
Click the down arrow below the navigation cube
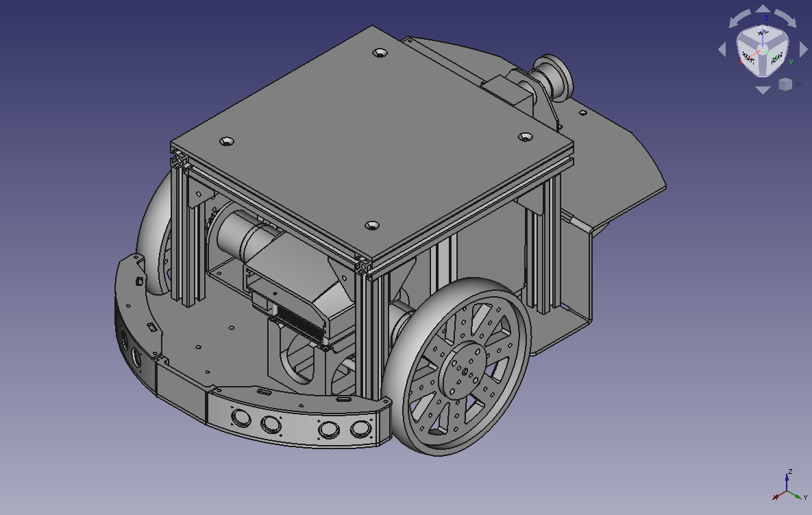click(x=763, y=90)
